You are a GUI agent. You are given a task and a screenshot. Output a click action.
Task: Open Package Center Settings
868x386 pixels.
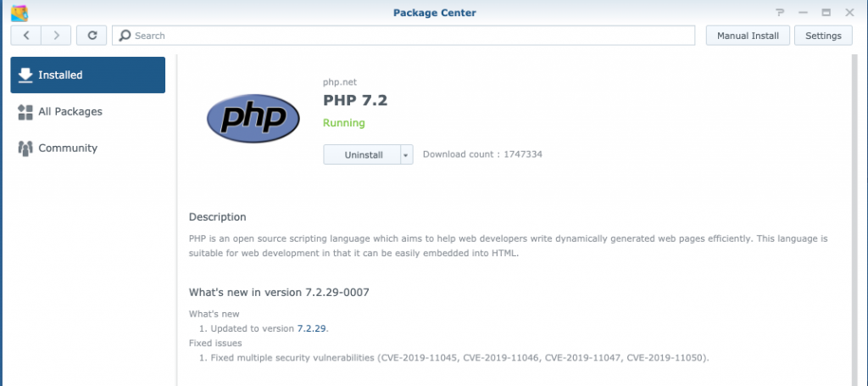tap(823, 36)
